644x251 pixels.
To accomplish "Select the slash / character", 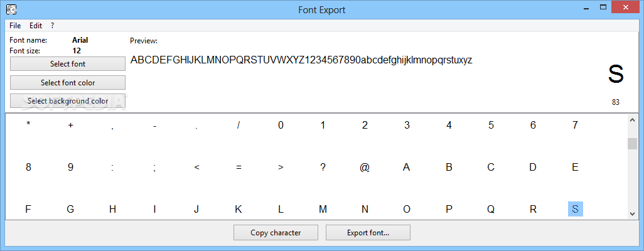I will point(239,125).
